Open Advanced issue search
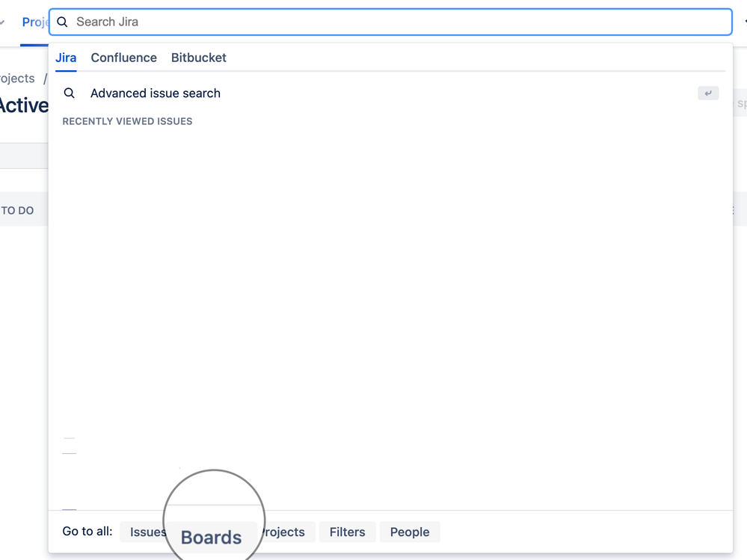The image size is (747, 560). click(390, 93)
